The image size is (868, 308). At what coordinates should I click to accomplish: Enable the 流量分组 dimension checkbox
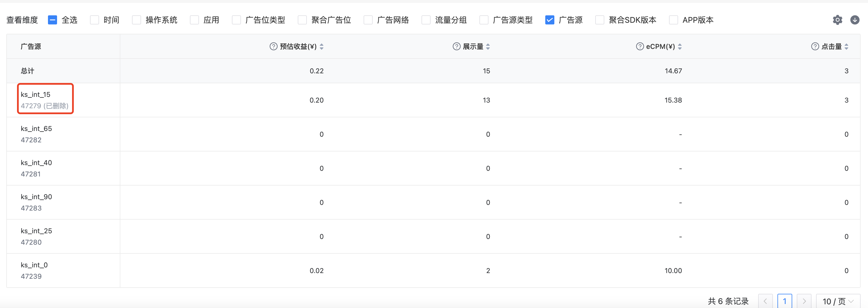(426, 20)
